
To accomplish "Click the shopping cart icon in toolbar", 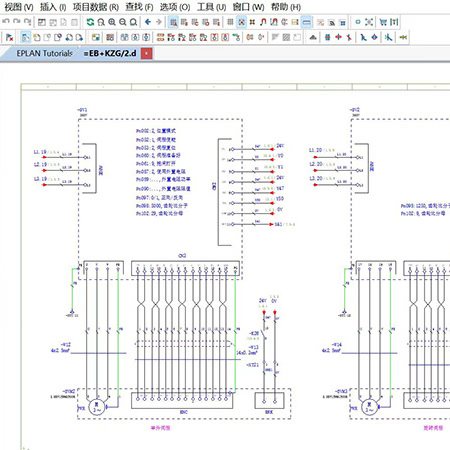I will coord(383,22).
